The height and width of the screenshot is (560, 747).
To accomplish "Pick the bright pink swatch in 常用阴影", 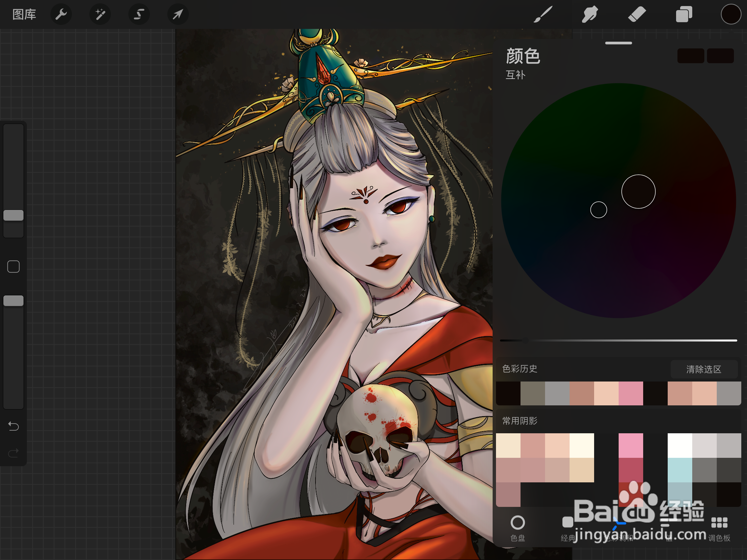I will (631, 445).
